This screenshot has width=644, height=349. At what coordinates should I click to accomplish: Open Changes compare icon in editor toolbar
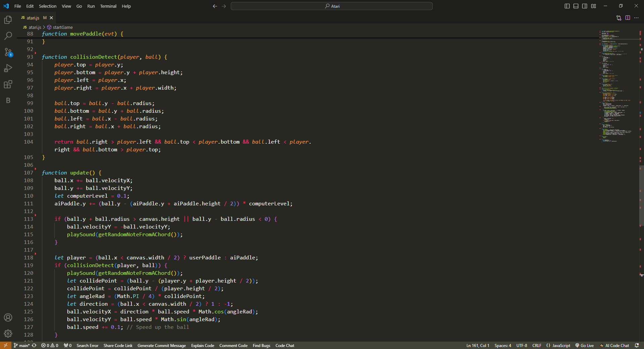(x=619, y=18)
